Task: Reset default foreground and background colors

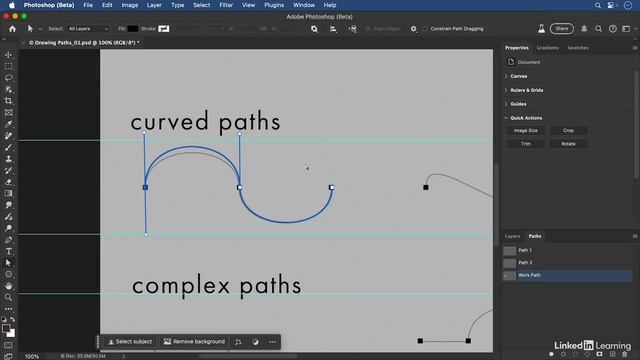Action: 4,319
